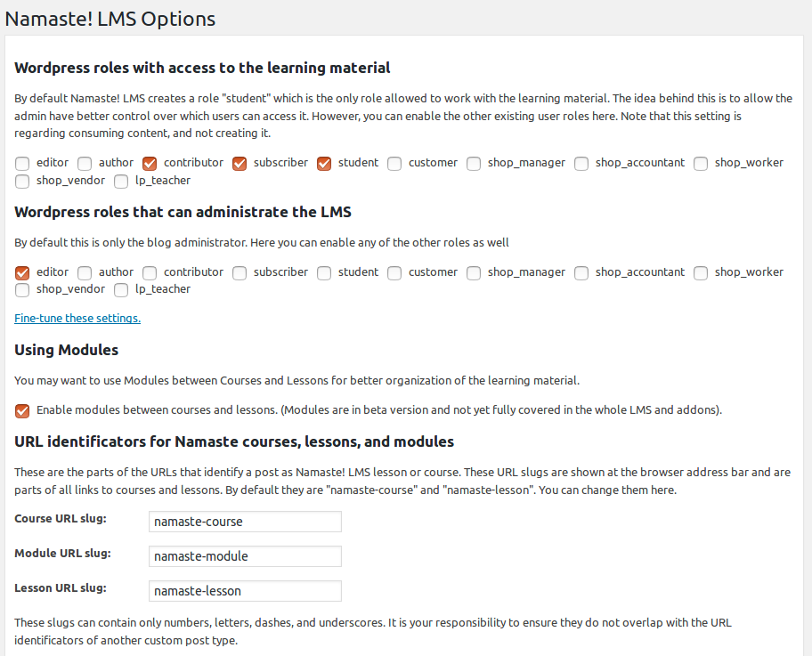Tick shop_worker under roles that administrate LMS
Viewport: 812px width, 656px height.
[x=701, y=273]
